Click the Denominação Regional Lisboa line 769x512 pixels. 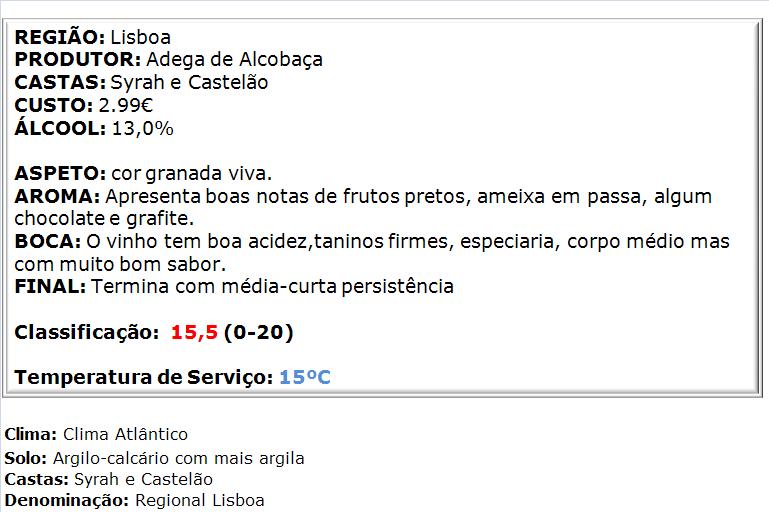point(134,500)
